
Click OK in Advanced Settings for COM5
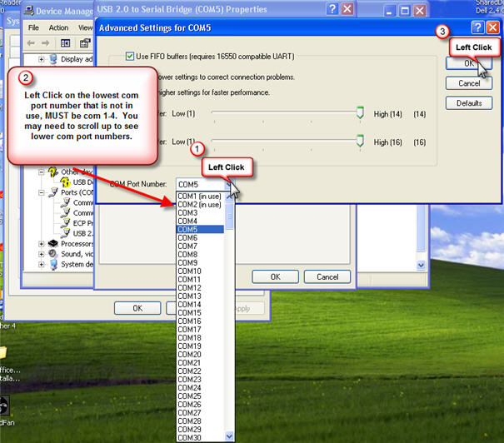[x=469, y=63]
